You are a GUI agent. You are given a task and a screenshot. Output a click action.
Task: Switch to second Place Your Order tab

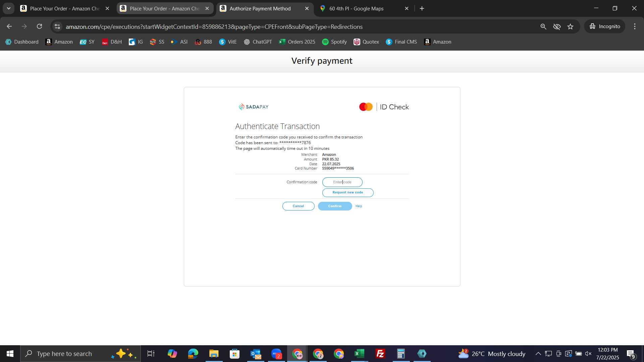coord(160,8)
